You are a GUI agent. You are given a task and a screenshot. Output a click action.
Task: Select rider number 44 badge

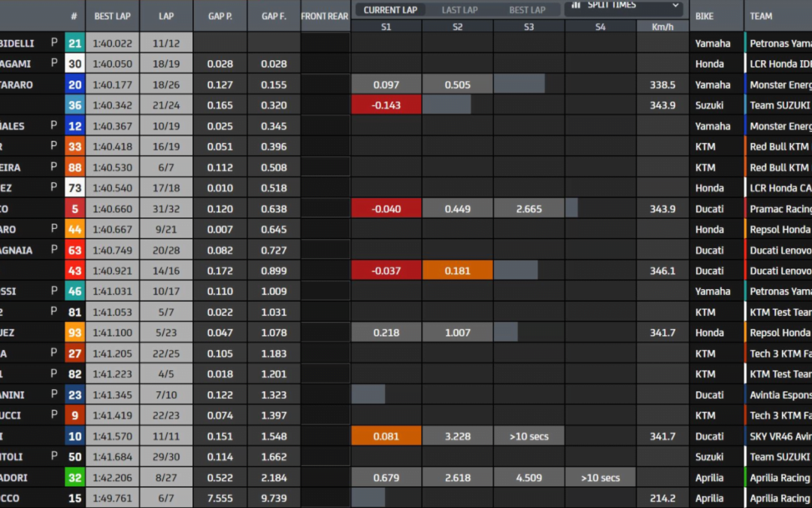(x=74, y=229)
